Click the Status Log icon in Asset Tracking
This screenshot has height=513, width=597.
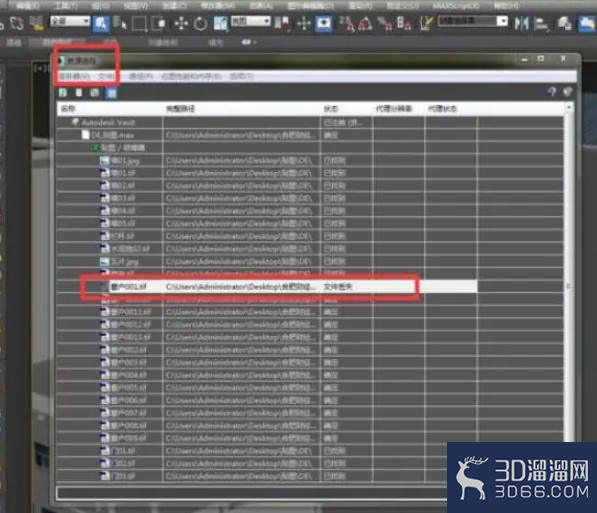(x=79, y=93)
